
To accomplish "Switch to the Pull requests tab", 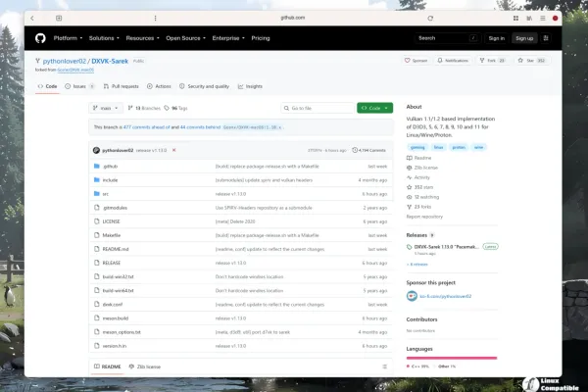I will coord(121,86).
